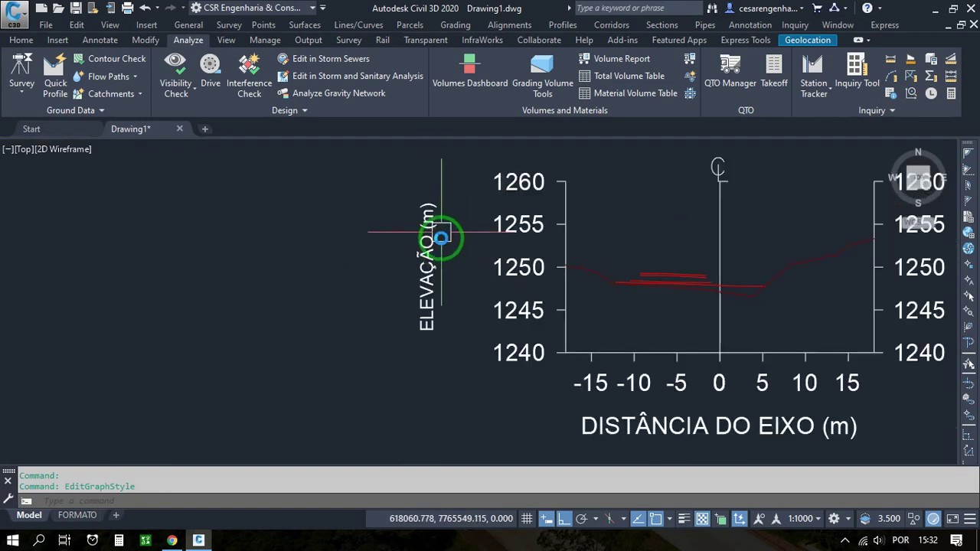980x551 pixels.
Task: Insert a Material Volume Table
Action: (x=628, y=93)
